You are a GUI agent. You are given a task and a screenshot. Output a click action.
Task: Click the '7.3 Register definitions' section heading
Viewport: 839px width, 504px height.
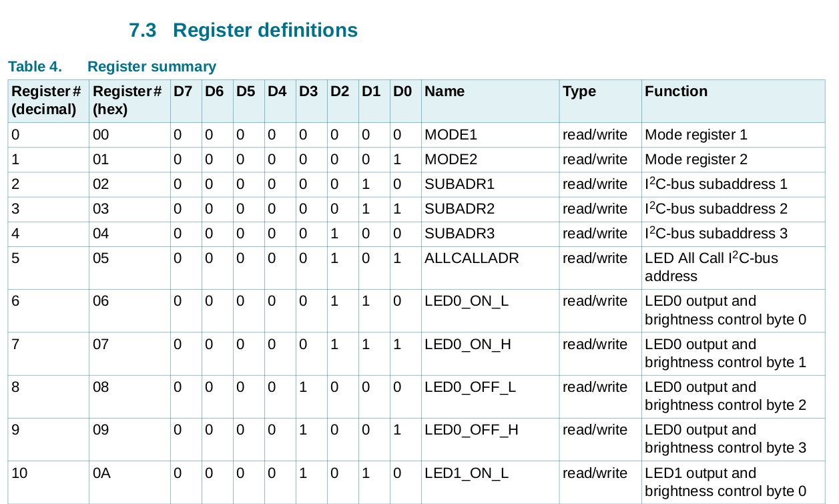[243, 31]
